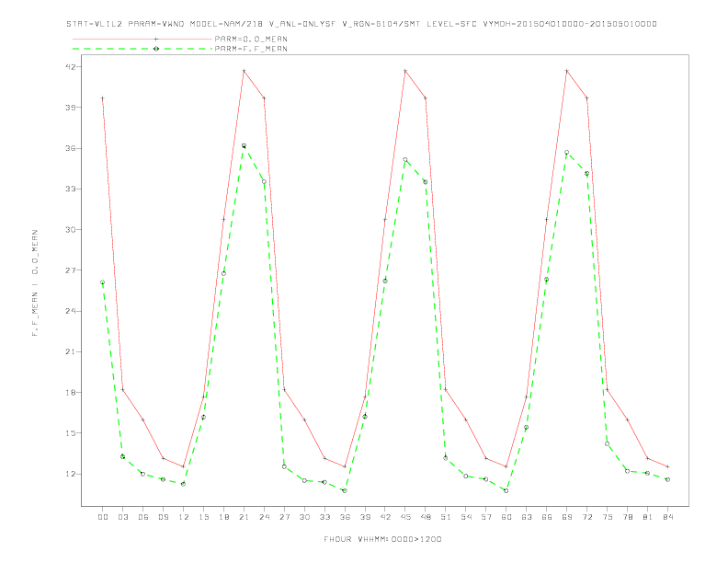The width and height of the screenshot is (728, 563).
Task: Click the vertical F.F_MEAN | O.O_MEAN axis title
Action: pos(35,283)
